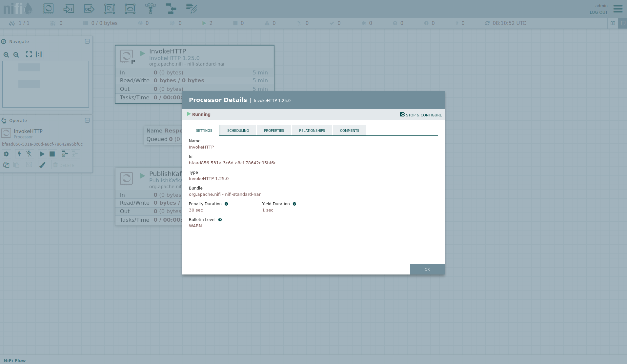This screenshot has height=364, width=627.
Task: Click Stop & Configure link
Action: [x=421, y=115]
